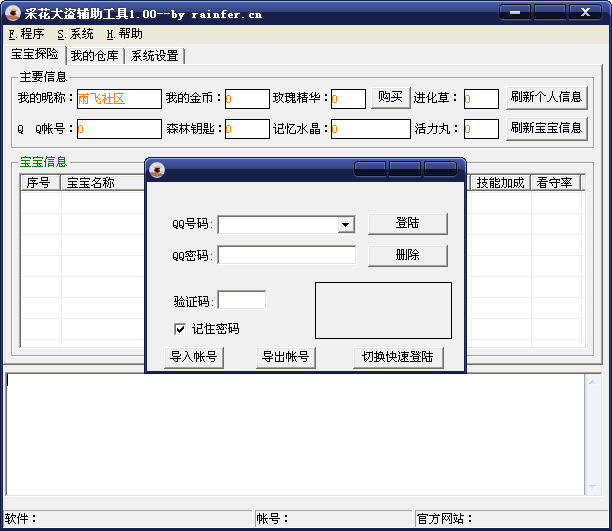The width and height of the screenshot is (612, 531).
Task: Focus the QQ密码 input field
Action: (x=286, y=255)
